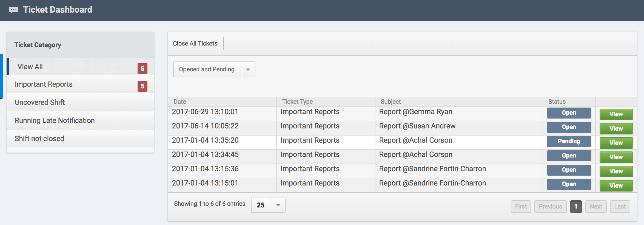The width and height of the screenshot is (644, 225).
Task: Click the Pending status on Achal Corson ticket
Action: click(569, 141)
